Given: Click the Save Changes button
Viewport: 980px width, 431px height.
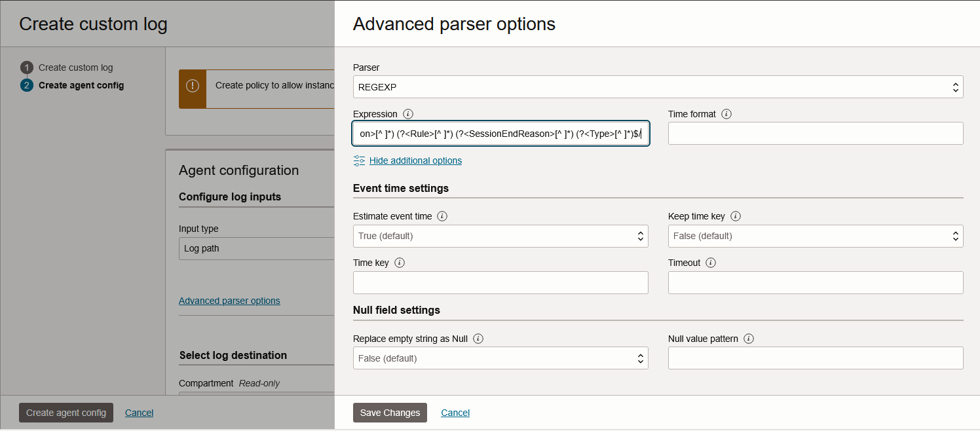Looking at the screenshot, I should (x=390, y=413).
